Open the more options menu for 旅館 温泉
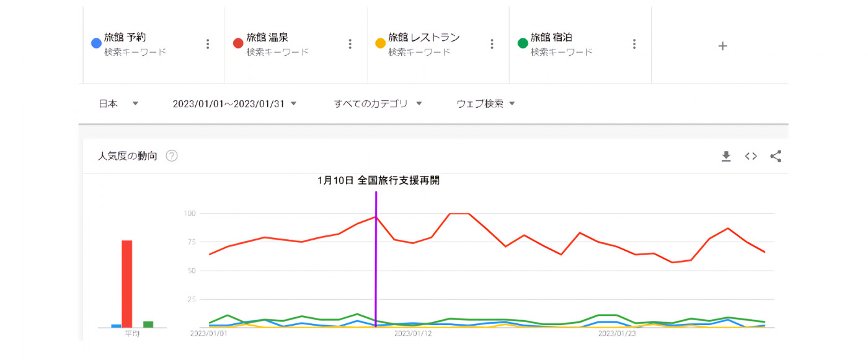The image size is (868, 358). (x=350, y=44)
